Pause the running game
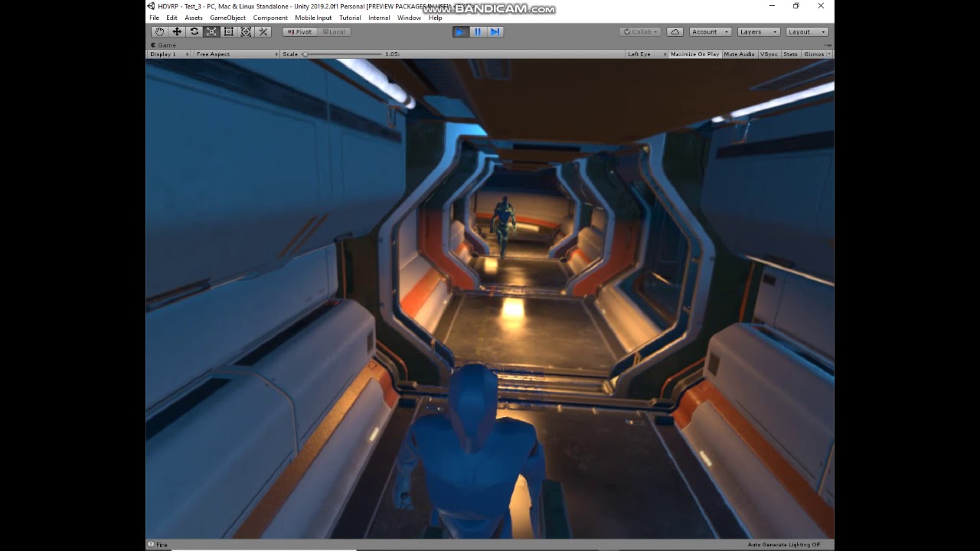The width and height of the screenshot is (980, 551). [x=478, y=31]
